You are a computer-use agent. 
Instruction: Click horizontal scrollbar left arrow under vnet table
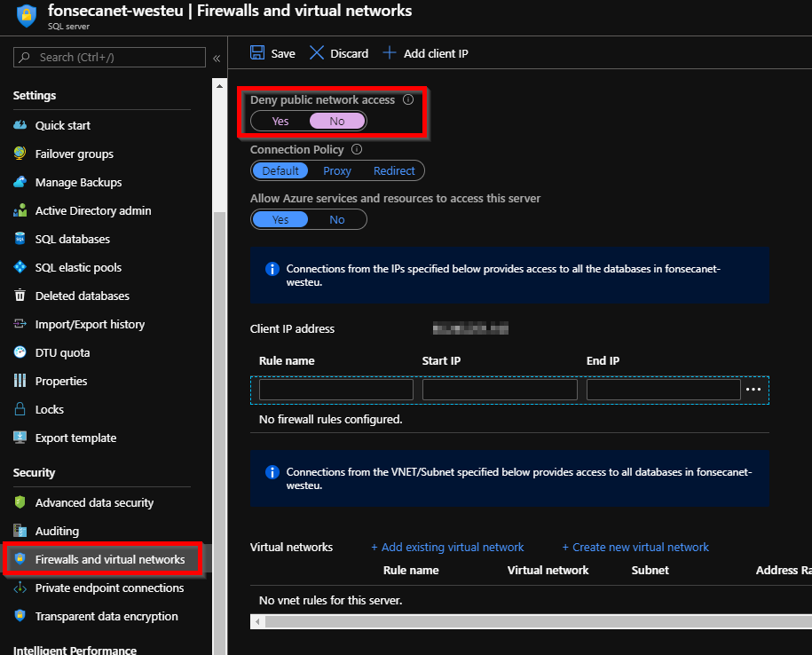pos(257,621)
